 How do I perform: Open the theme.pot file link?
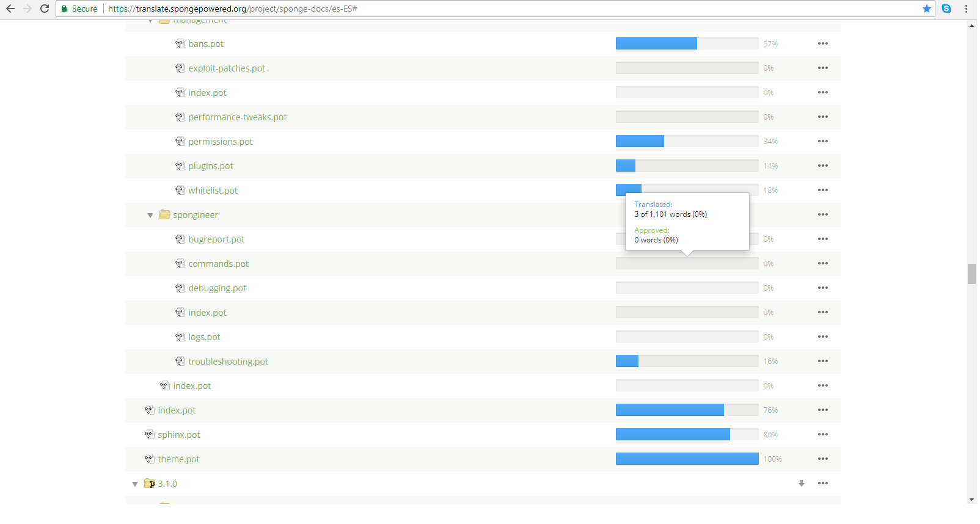pyautogui.click(x=178, y=459)
